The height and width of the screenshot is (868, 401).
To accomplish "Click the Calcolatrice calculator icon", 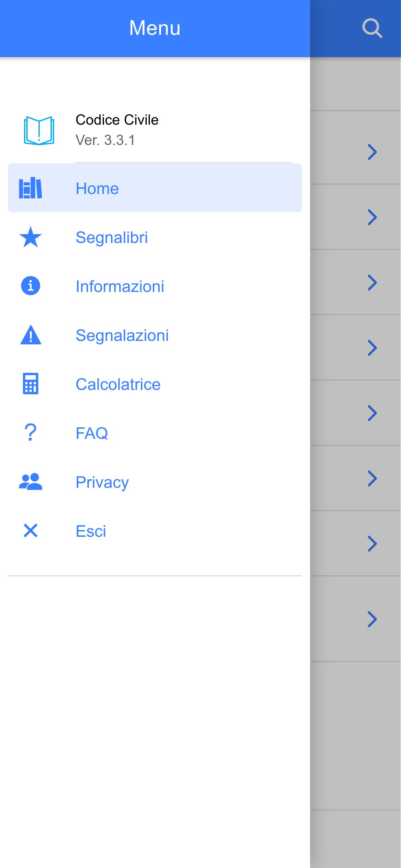I will coord(30,384).
